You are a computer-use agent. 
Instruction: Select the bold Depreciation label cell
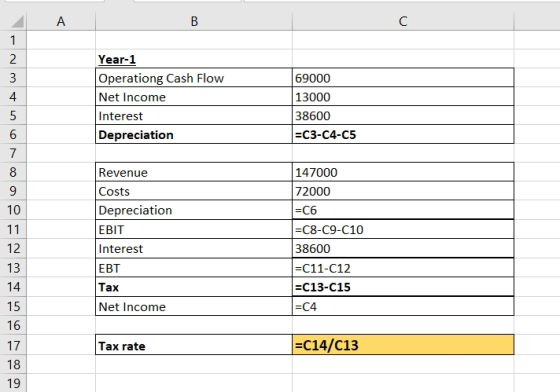click(194, 135)
